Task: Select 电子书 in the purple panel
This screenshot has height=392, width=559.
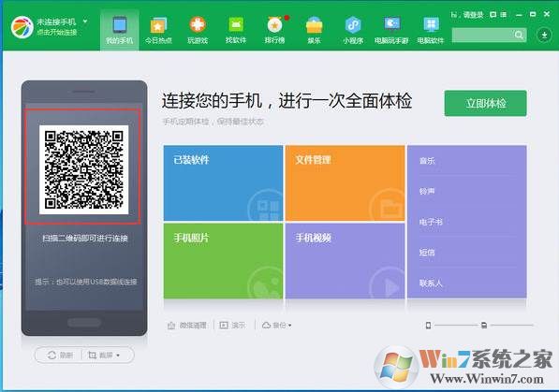Action: click(x=431, y=222)
